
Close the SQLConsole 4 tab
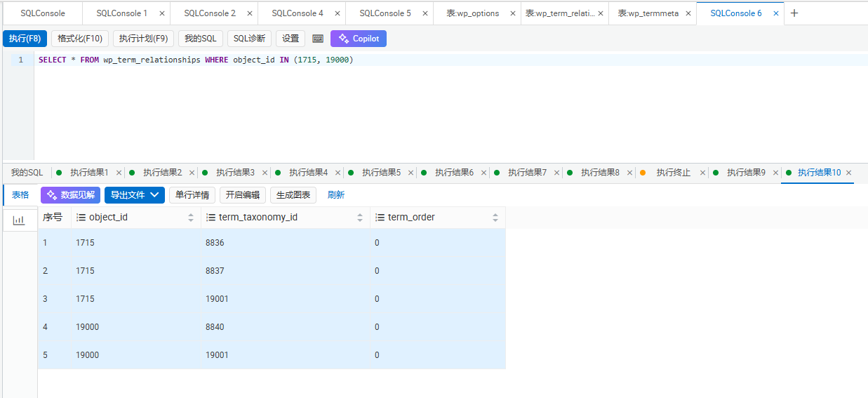tap(338, 13)
